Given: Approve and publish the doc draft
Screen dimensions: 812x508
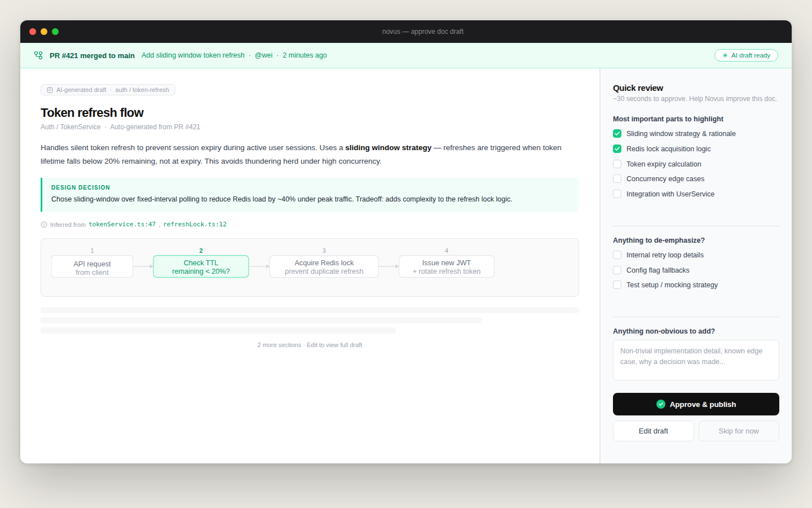Looking at the screenshot, I should (x=696, y=404).
